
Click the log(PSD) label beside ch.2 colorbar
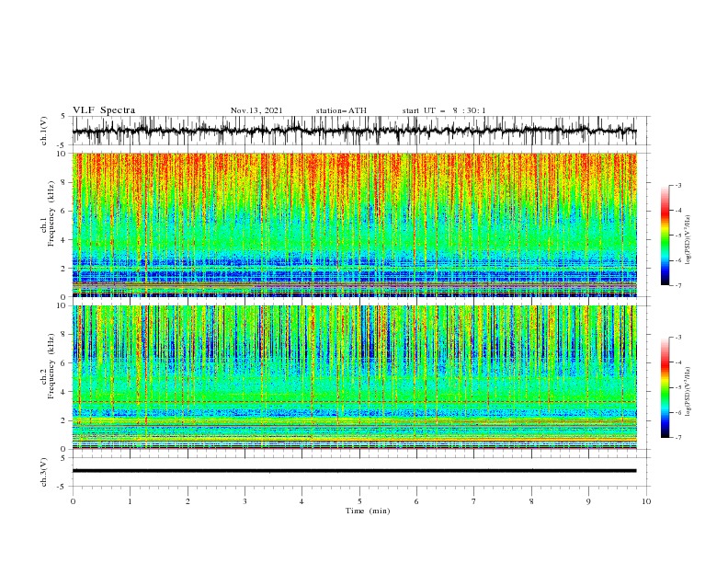688,392
